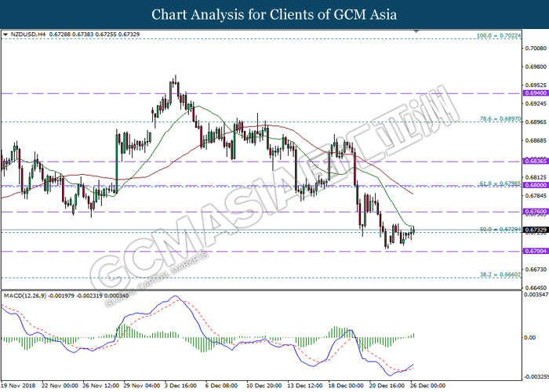Image resolution: width=549 pixels, height=392 pixels.
Task: Click the 29 Nov 04:00 time label
Action: click(142, 386)
